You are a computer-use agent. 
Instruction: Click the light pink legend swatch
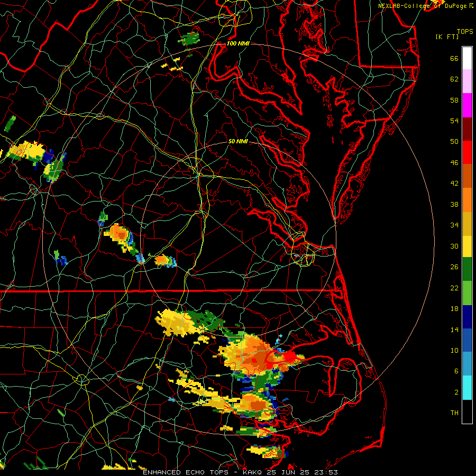coord(467,81)
